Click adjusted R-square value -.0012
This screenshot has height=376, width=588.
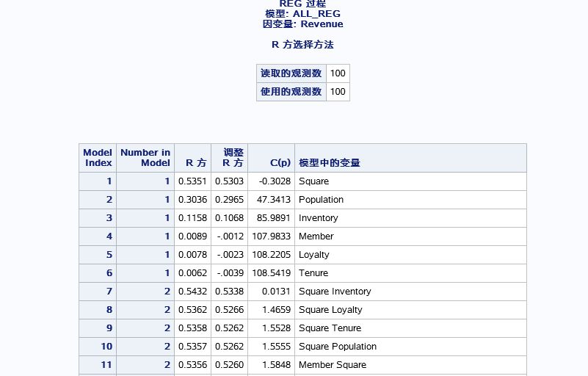[230, 236]
